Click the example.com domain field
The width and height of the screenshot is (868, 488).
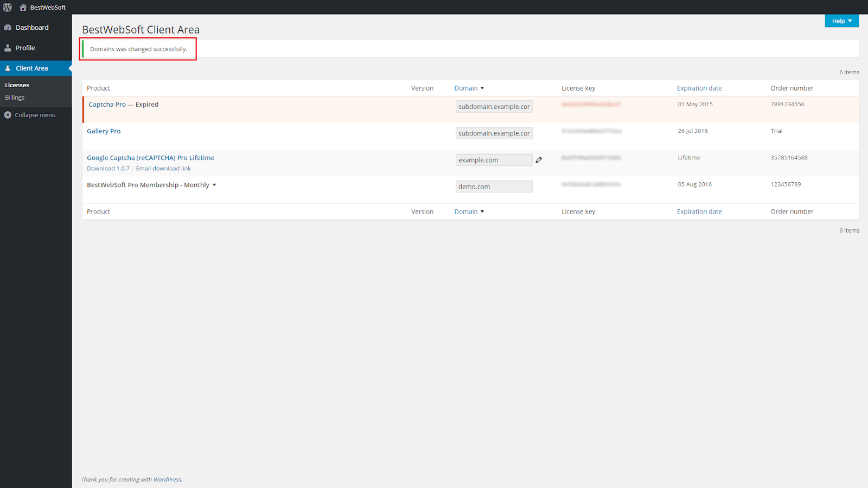[x=494, y=160]
